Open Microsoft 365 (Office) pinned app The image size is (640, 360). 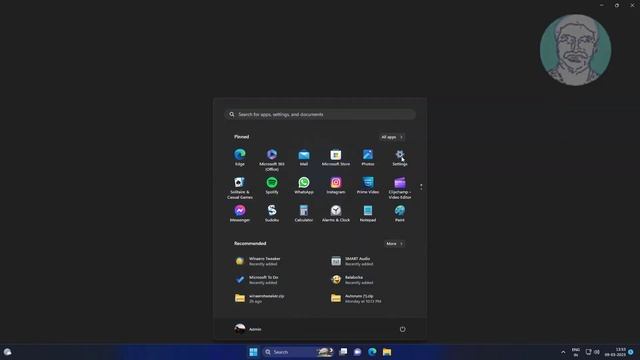click(272, 160)
